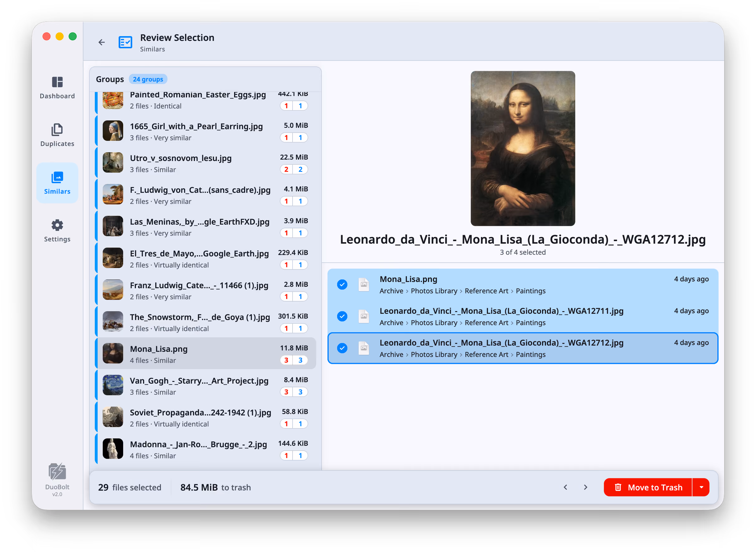Click the Madonna Brugge statue thumbnail
Screen dimensions: 756x552
click(x=113, y=449)
